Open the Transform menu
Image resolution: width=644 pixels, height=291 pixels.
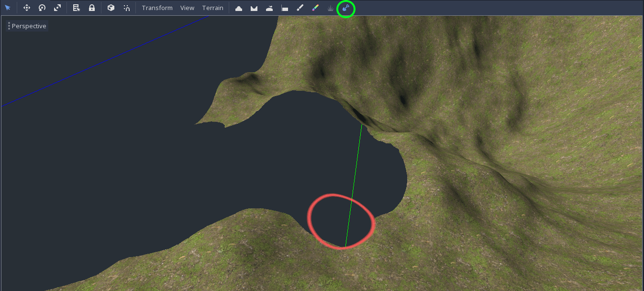(157, 8)
